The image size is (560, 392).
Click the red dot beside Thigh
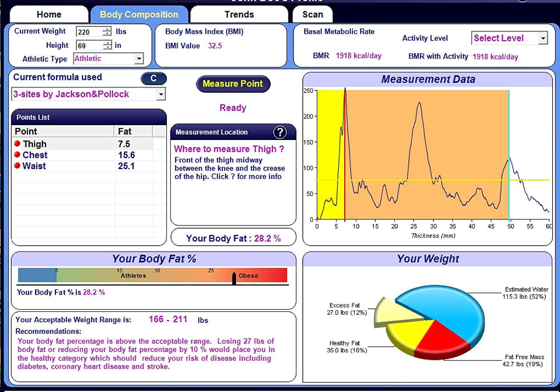(17, 143)
